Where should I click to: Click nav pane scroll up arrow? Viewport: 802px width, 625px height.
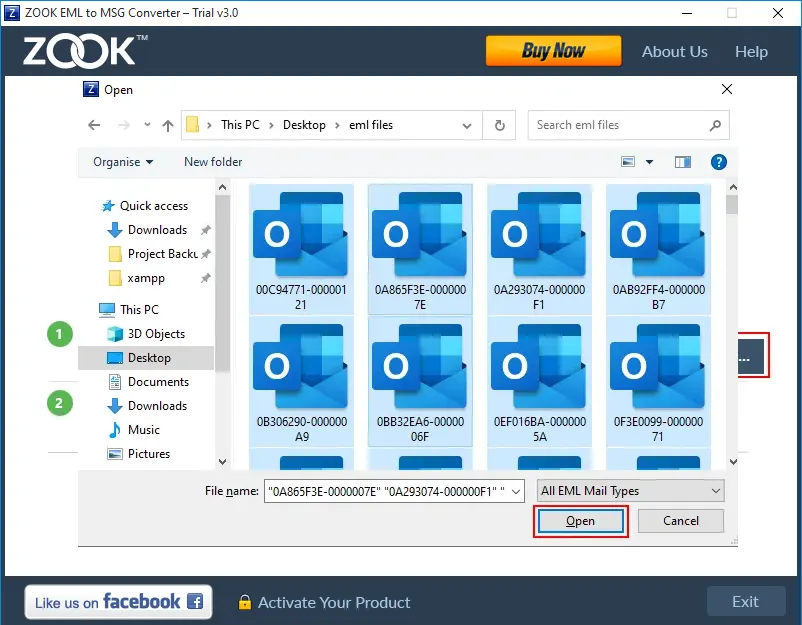pyautogui.click(x=222, y=187)
